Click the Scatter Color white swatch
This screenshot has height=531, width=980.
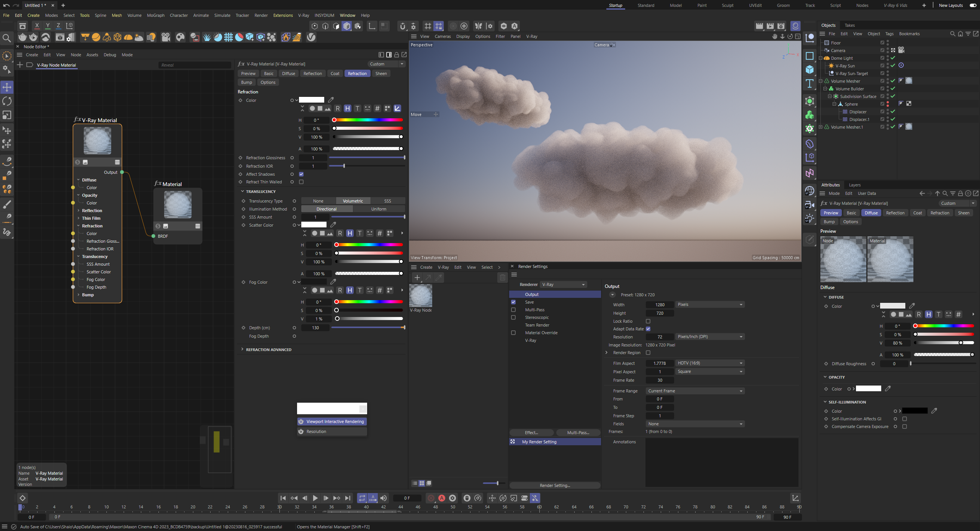(x=314, y=225)
